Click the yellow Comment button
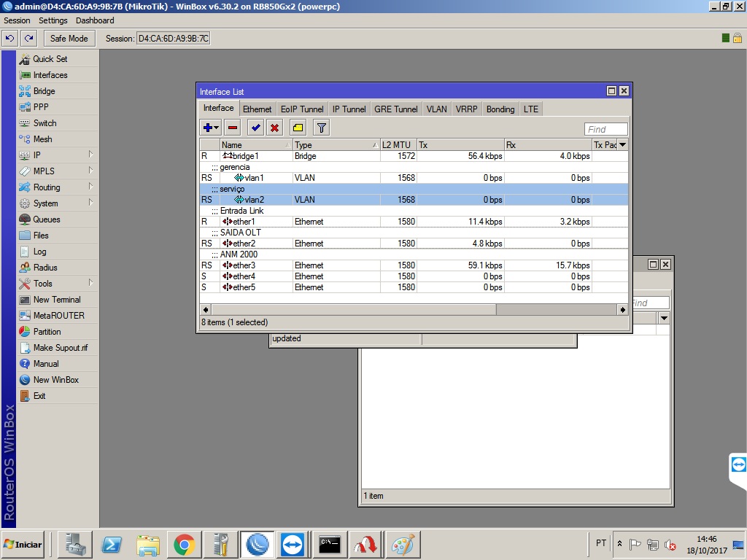Image resolution: width=747 pixels, height=560 pixels. 298,128
